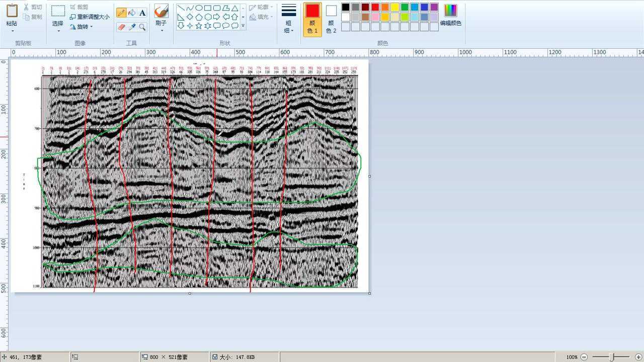
Task: Select the Fill with color bucket tool
Action: coord(132,13)
